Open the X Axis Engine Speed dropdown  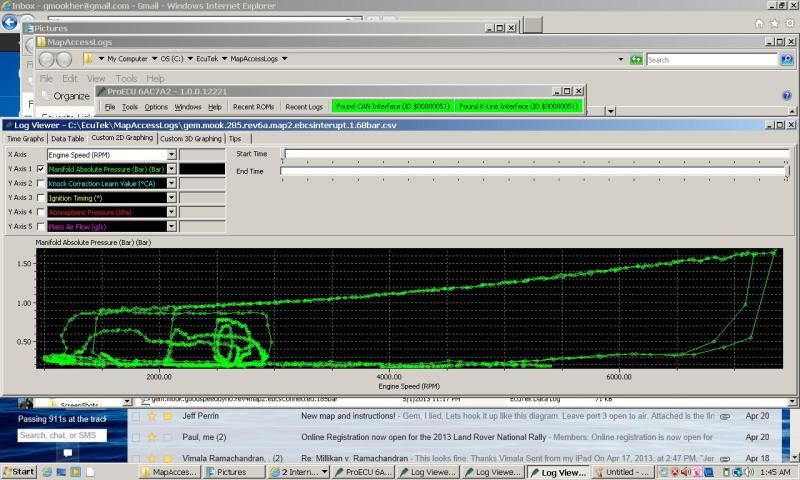(171, 155)
